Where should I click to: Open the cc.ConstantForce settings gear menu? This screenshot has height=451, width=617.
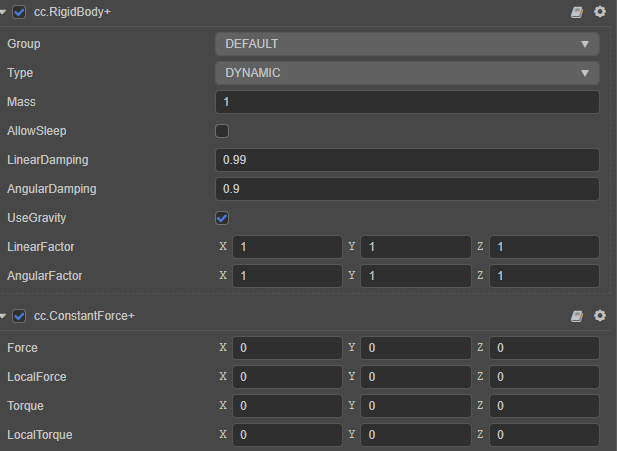pos(600,316)
